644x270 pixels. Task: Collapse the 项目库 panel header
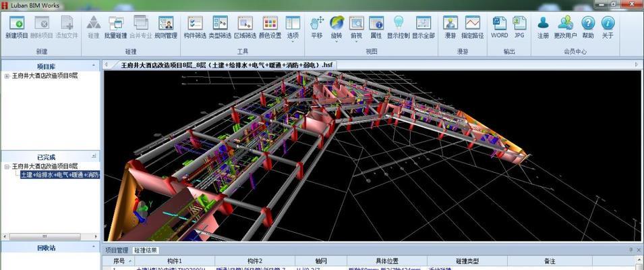click(94, 65)
